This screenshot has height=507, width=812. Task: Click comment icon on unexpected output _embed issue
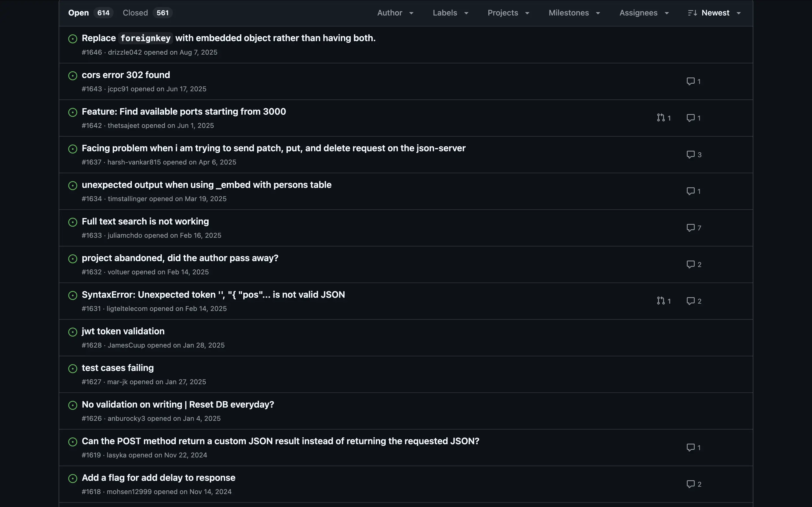pos(690,192)
